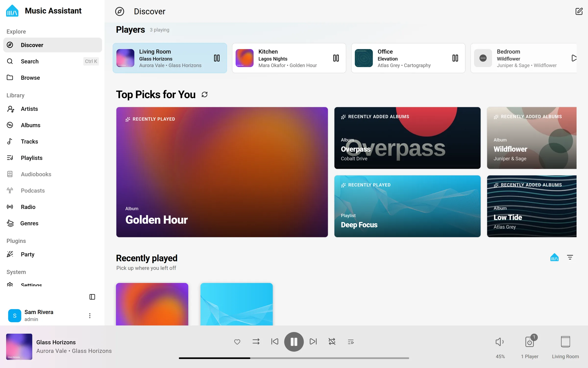The width and height of the screenshot is (588, 368).
Task: Open the Low Tide album by Atlas Grey
Action: click(532, 206)
